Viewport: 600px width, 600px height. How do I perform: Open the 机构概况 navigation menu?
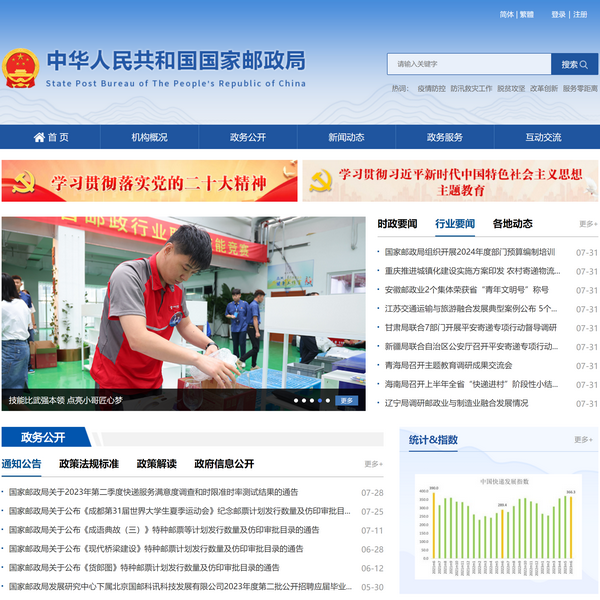point(149,137)
